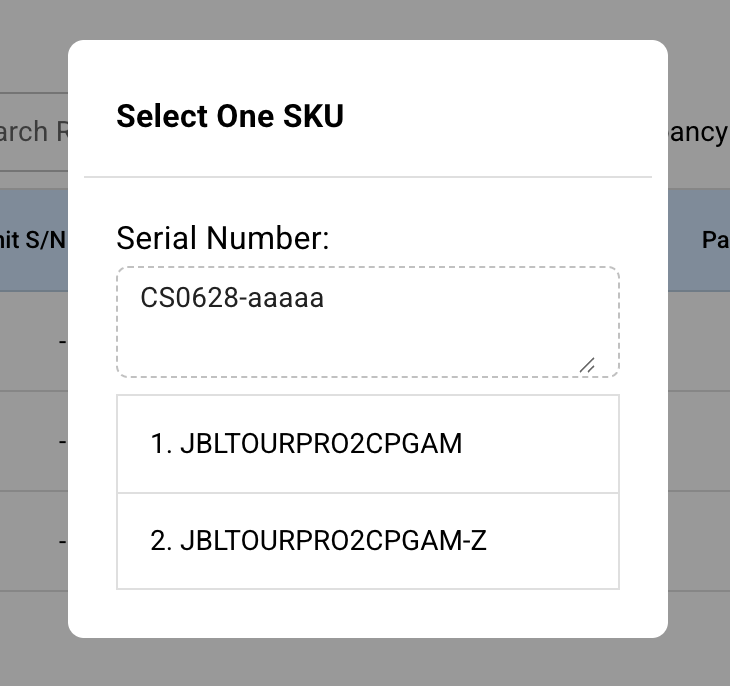
Task: Click the truncated "nit S/N" column header
Action: tap(33, 240)
